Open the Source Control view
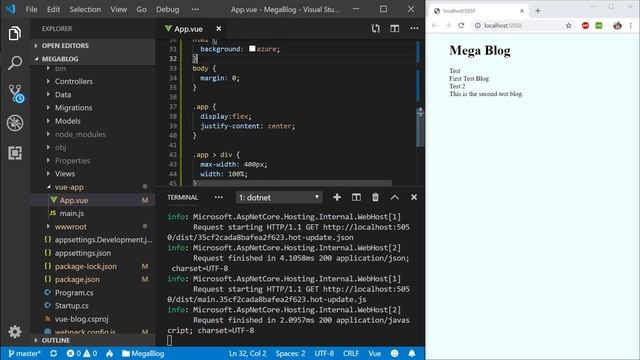Viewport: 640px width, 360px height. pos(16,93)
